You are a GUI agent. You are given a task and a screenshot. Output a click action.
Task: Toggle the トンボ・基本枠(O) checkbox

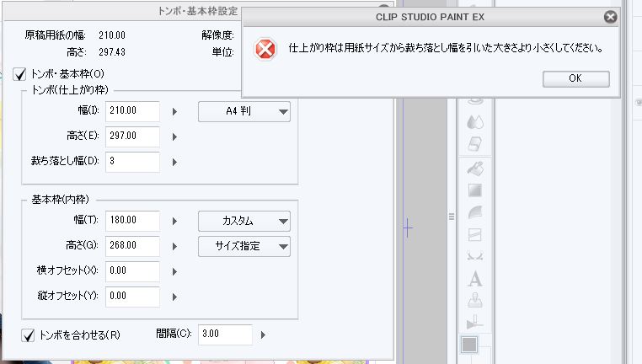[19, 74]
